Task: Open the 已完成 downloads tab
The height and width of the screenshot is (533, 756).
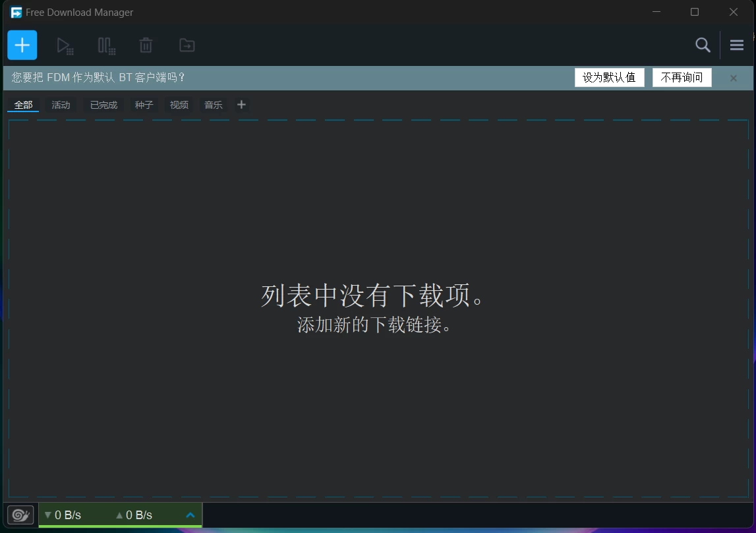Action: click(103, 104)
